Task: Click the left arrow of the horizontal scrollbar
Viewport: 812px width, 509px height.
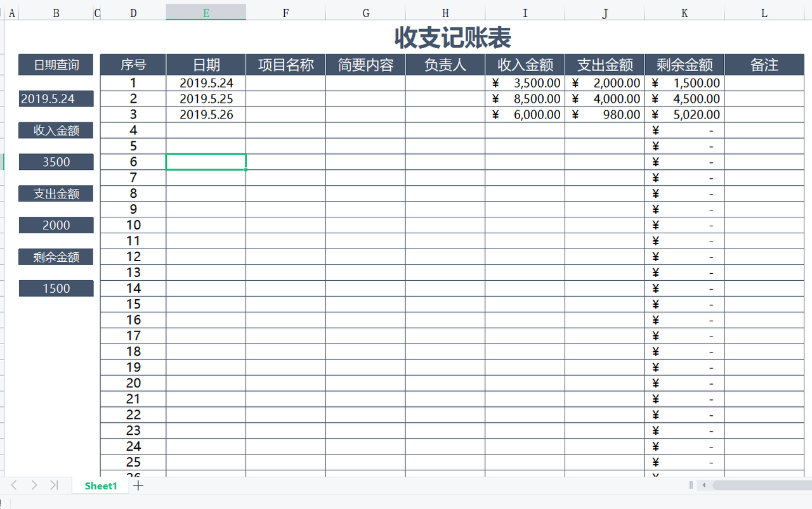Action: click(x=704, y=485)
